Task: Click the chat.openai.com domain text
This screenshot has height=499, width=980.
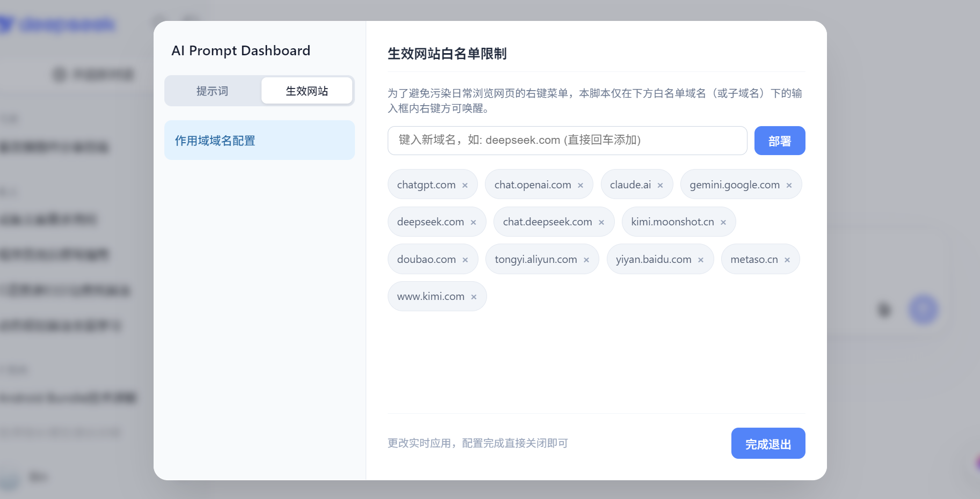Action: point(533,185)
